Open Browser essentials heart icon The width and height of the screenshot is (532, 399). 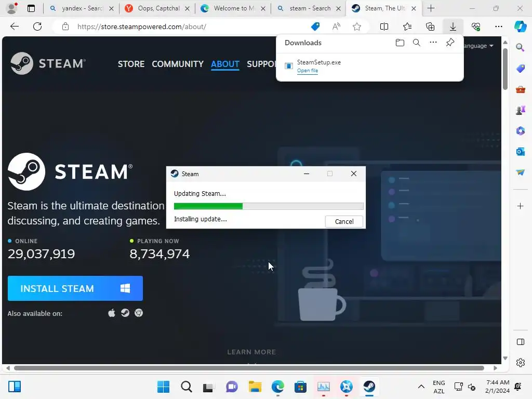(x=476, y=26)
